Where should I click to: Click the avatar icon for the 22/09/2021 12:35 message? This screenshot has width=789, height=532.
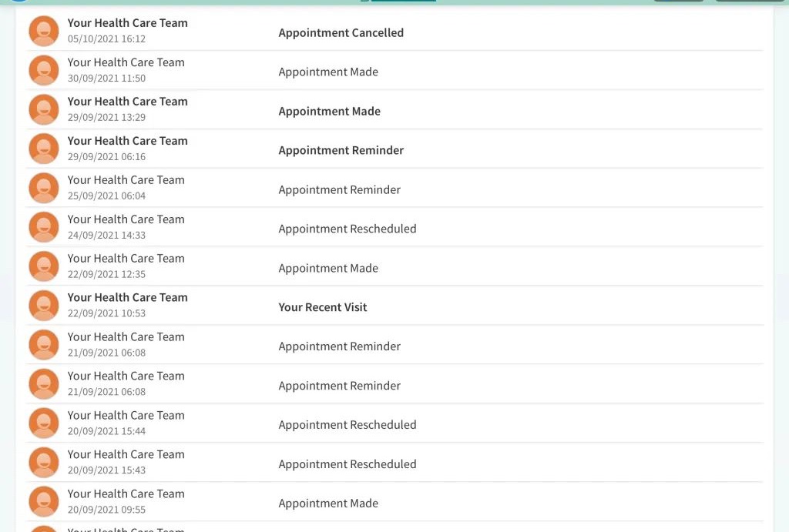(x=44, y=266)
